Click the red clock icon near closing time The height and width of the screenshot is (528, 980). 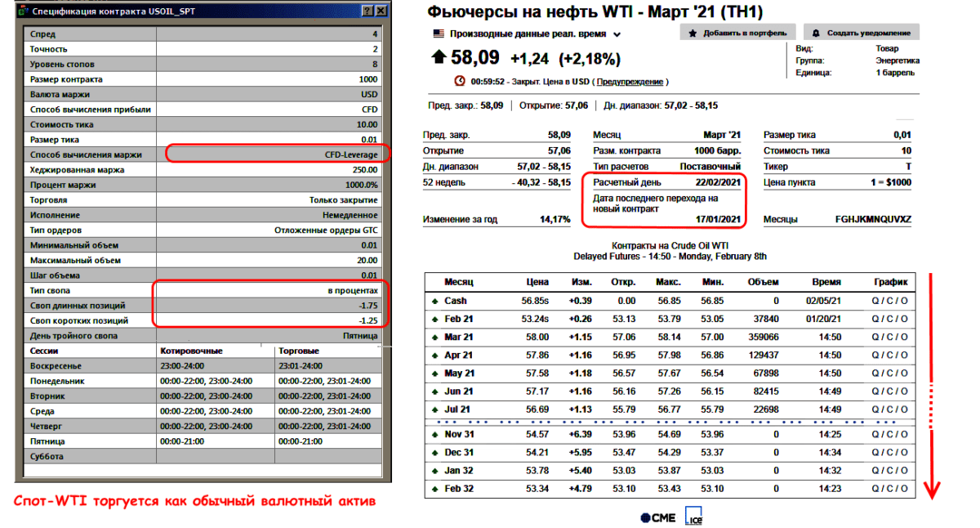pos(460,81)
